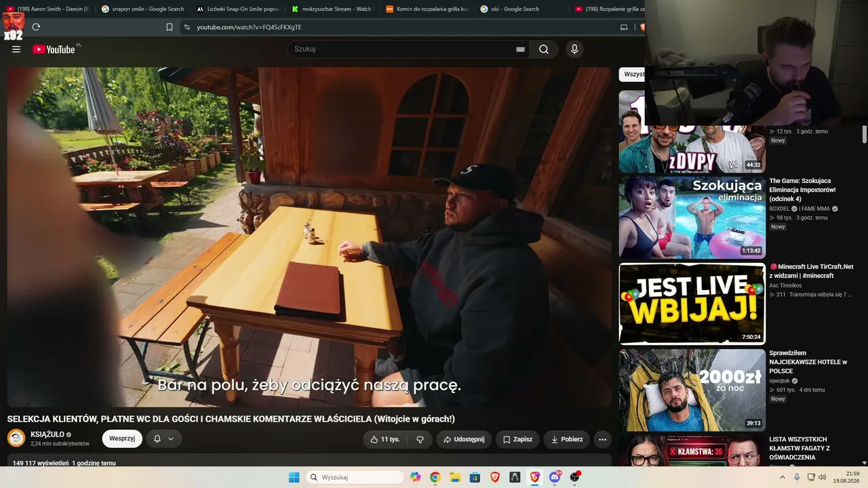Open File Explorer from the taskbar
868x488 pixels.
(x=455, y=477)
